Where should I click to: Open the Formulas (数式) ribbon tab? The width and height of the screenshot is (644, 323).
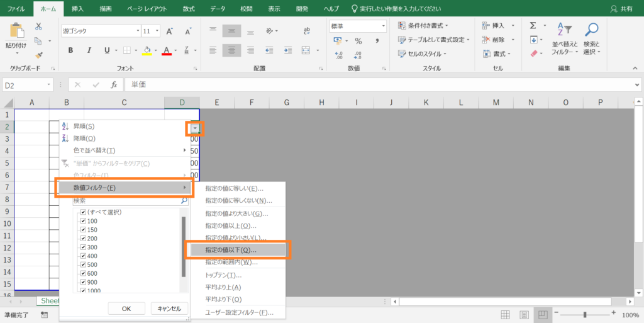[x=189, y=9]
